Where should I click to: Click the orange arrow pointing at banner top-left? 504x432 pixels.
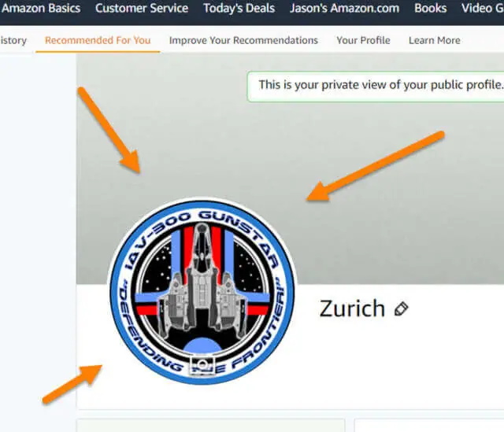click(x=109, y=130)
